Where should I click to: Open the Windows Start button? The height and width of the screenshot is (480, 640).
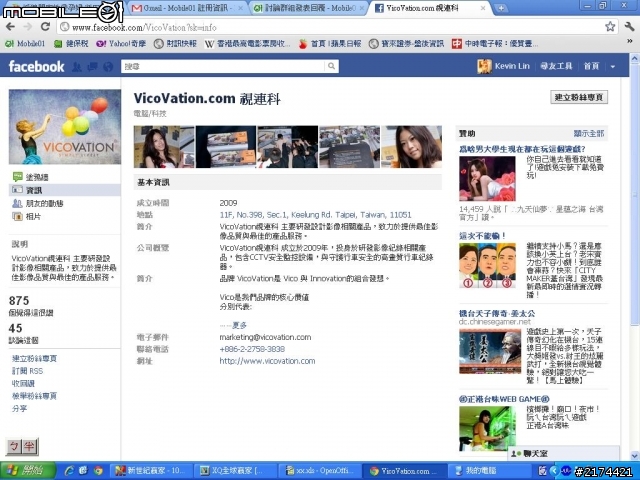tap(28, 471)
